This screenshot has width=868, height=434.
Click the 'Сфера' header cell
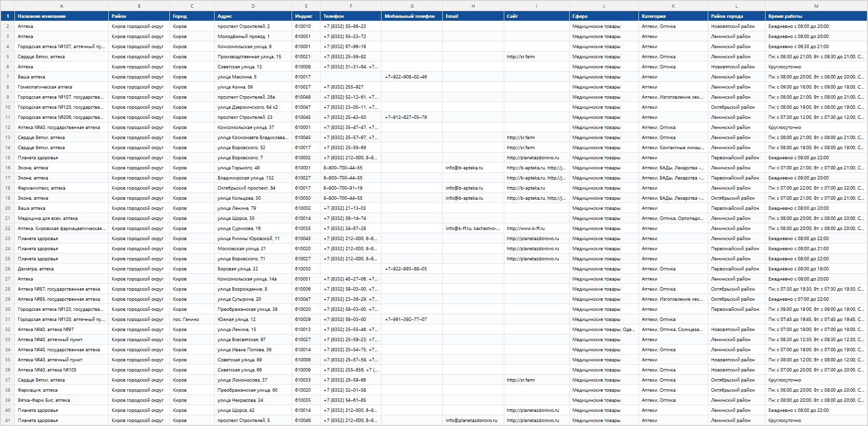(604, 16)
